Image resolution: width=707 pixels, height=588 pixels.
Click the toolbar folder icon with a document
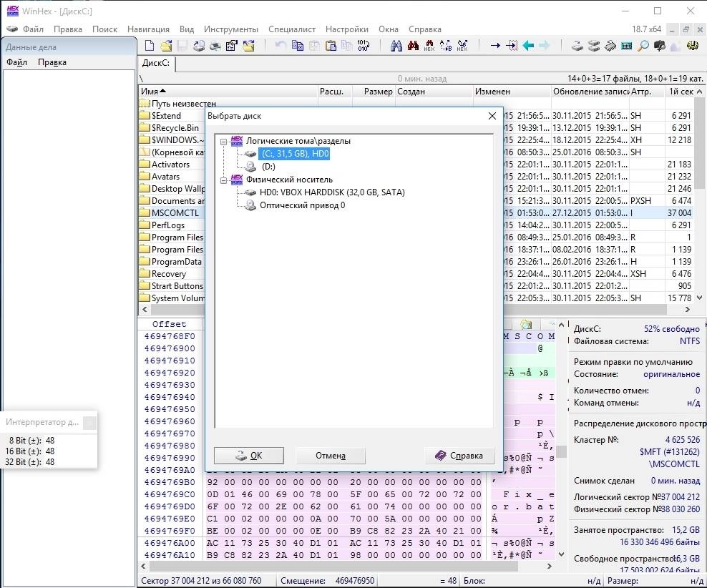coord(248,46)
